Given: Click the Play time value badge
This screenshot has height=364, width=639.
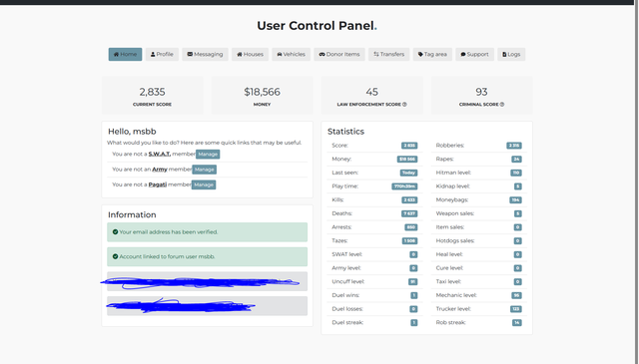Looking at the screenshot, I should coord(404,186).
